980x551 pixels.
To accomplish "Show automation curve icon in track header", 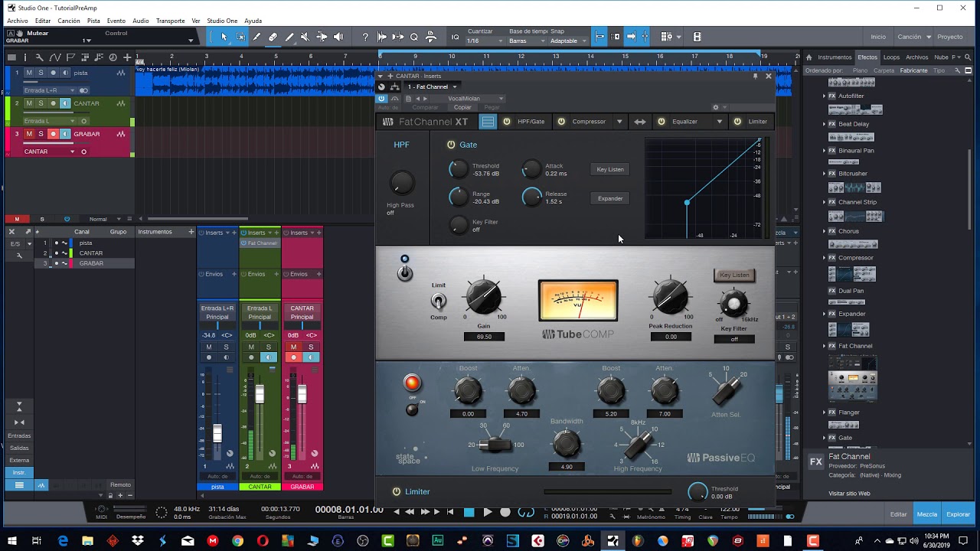I will [x=56, y=57].
